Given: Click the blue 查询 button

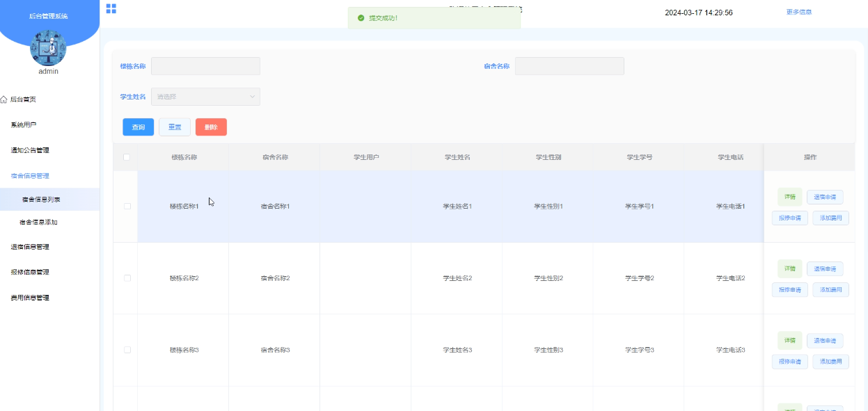Looking at the screenshot, I should click(x=139, y=127).
